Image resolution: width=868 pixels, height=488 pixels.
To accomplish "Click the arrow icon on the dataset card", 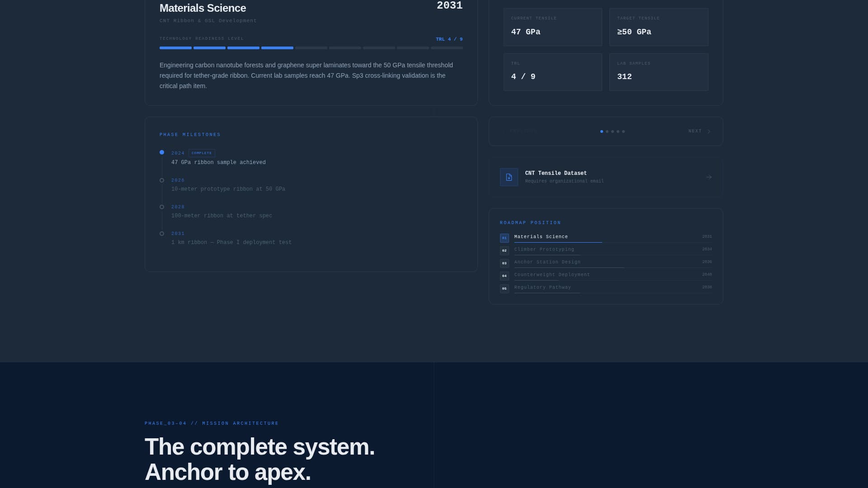I will tap(708, 177).
